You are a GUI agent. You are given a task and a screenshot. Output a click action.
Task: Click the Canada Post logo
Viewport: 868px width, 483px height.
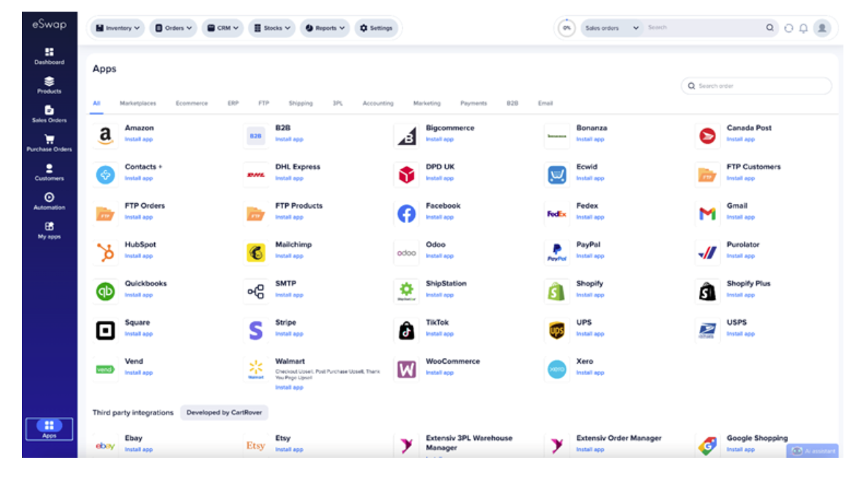point(707,136)
